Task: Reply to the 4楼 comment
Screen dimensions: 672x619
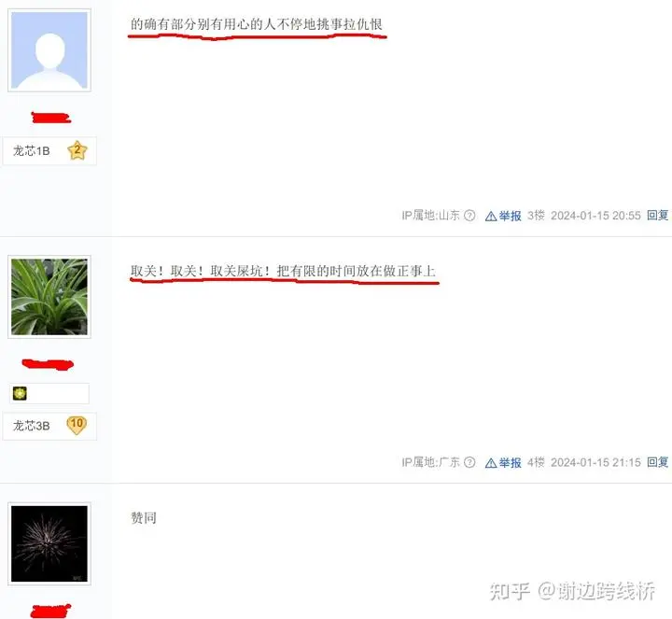Action: 657,462
